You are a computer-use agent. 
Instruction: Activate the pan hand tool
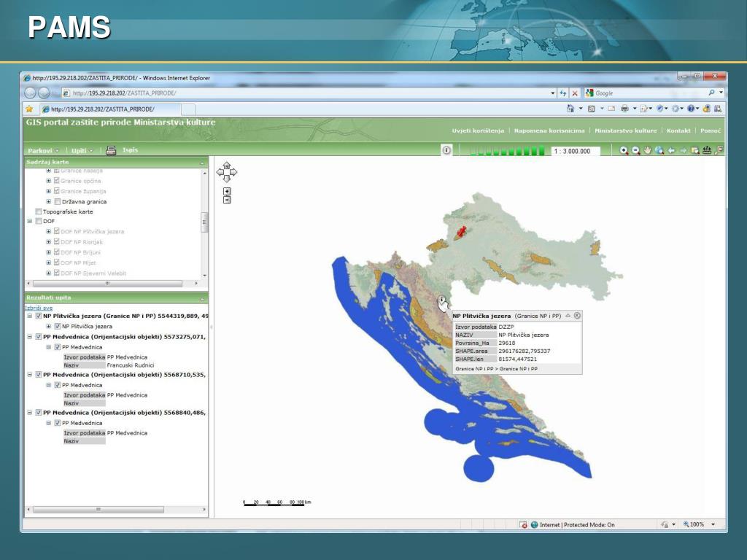[648, 150]
